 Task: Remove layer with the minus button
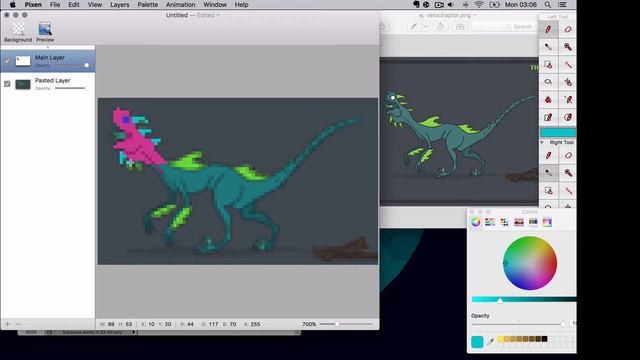tap(18, 324)
